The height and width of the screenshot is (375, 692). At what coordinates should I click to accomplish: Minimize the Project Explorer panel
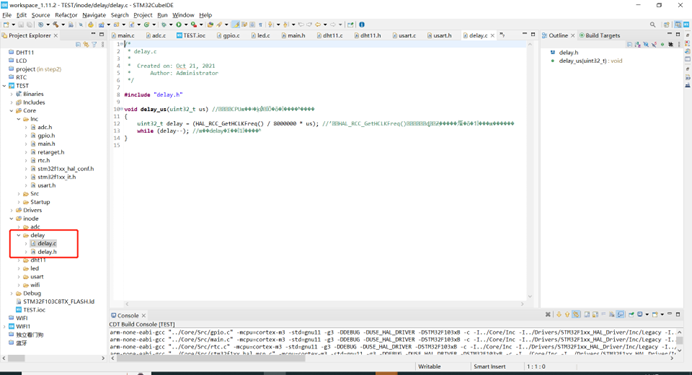coord(93,34)
